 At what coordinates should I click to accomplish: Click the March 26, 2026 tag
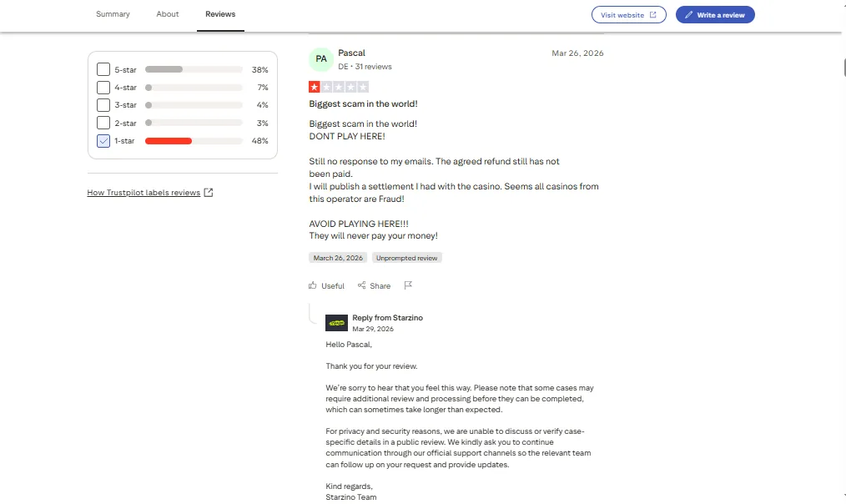[x=338, y=258]
